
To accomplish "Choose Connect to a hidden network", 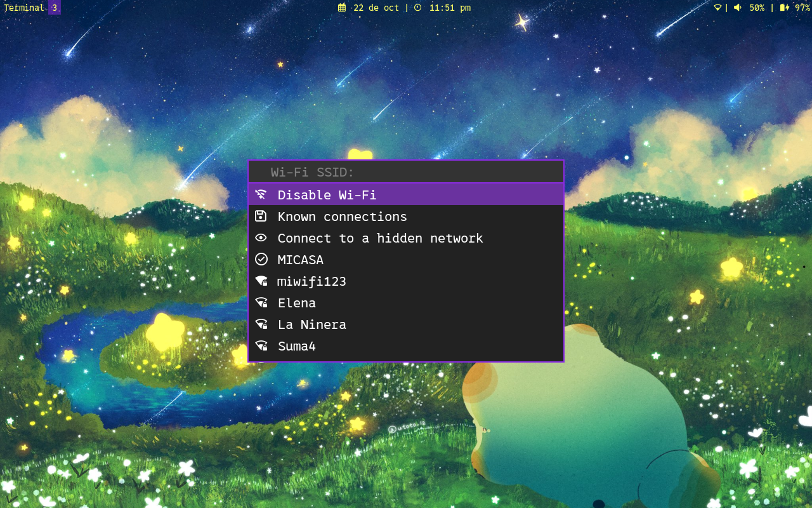I will click(x=380, y=237).
